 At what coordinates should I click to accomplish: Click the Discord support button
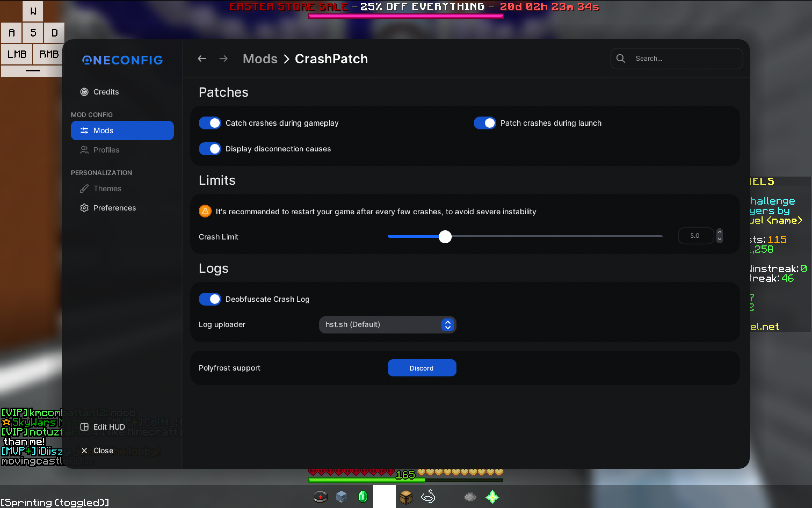422,368
